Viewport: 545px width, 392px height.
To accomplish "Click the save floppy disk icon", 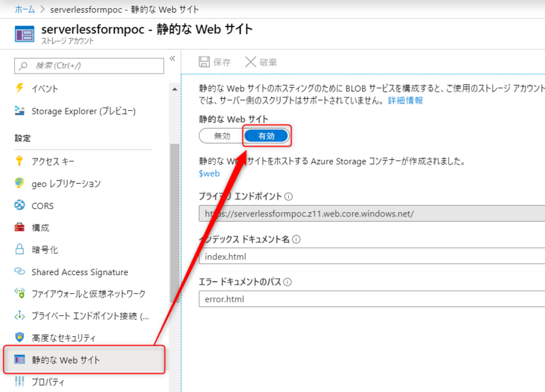I will click(204, 62).
